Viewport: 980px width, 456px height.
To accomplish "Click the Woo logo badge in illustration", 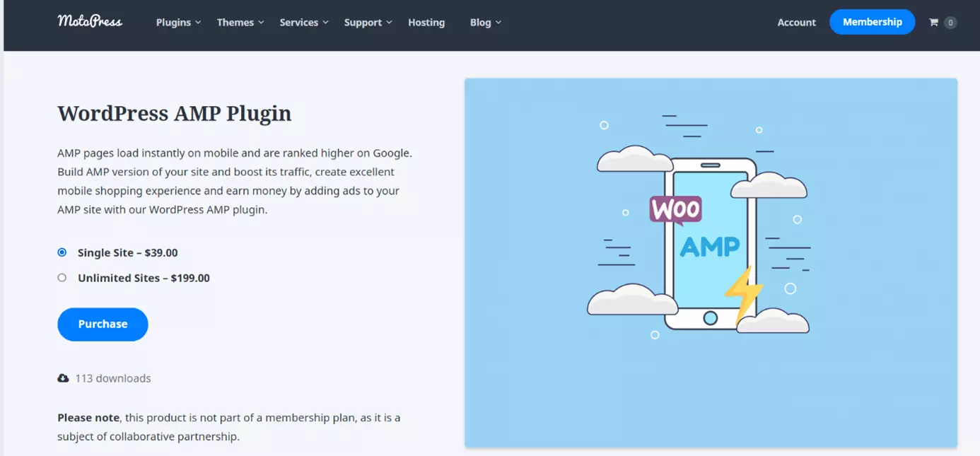I will [675, 210].
